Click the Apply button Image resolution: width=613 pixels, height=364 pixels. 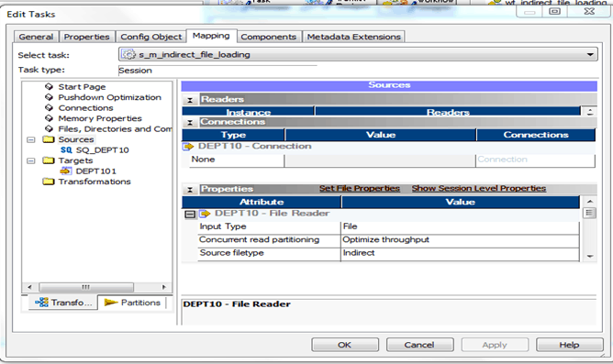[495, 345]
